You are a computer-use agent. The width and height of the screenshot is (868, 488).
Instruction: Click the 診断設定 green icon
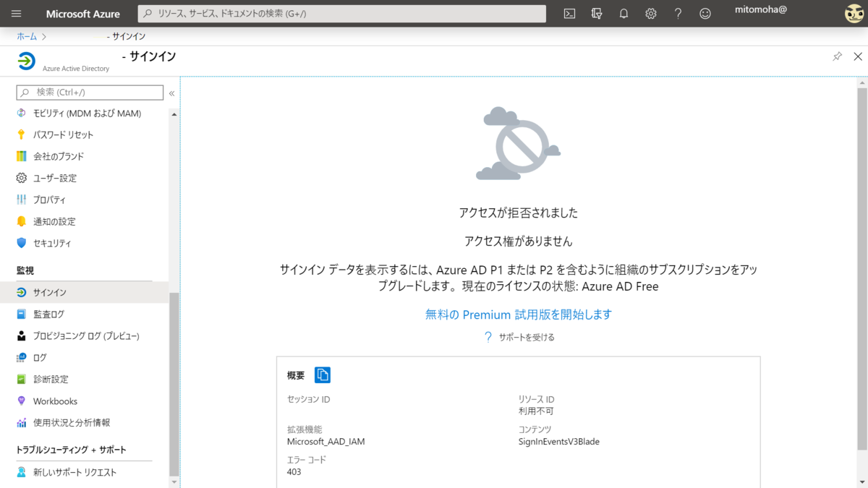click(x=22, y=379)
